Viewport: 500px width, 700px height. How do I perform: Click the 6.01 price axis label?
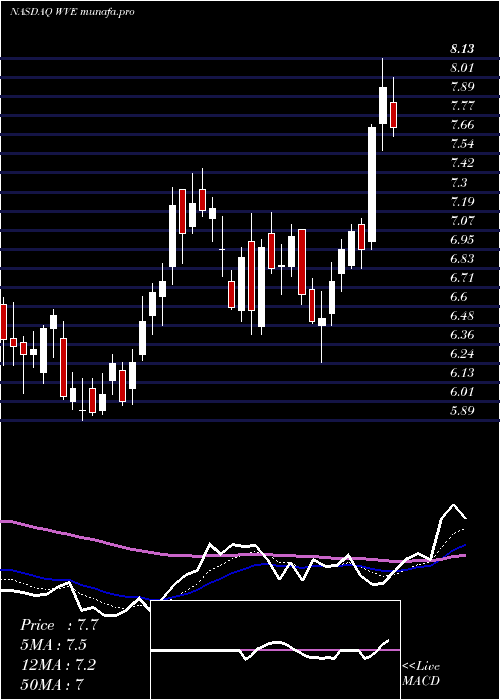point(462,392)
